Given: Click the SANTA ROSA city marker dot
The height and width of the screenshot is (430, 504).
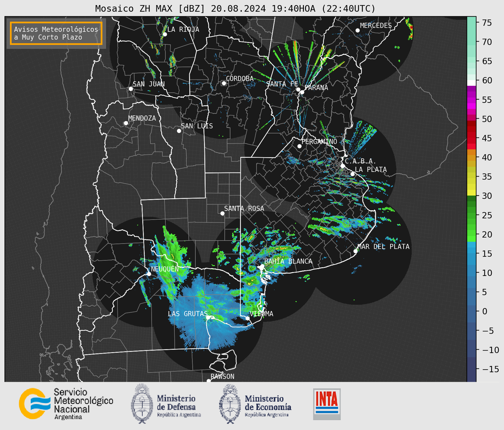Looking at the screenshot, I should [222, 213].
